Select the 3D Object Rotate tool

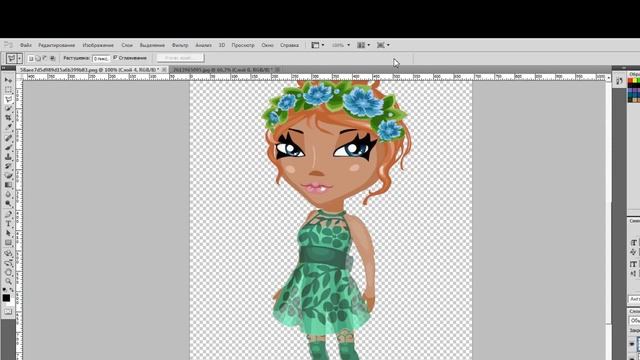pyautogui.click(x=8, y=253)
